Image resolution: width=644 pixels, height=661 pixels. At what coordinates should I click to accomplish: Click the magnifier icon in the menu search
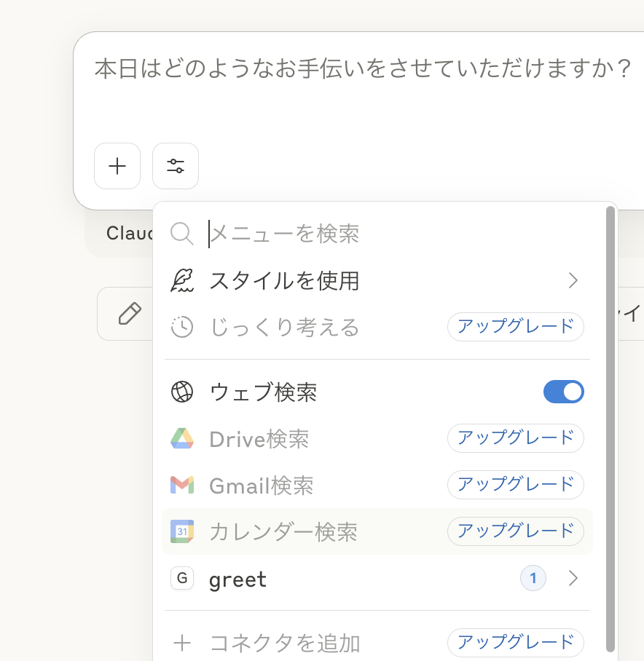[182, 234]
